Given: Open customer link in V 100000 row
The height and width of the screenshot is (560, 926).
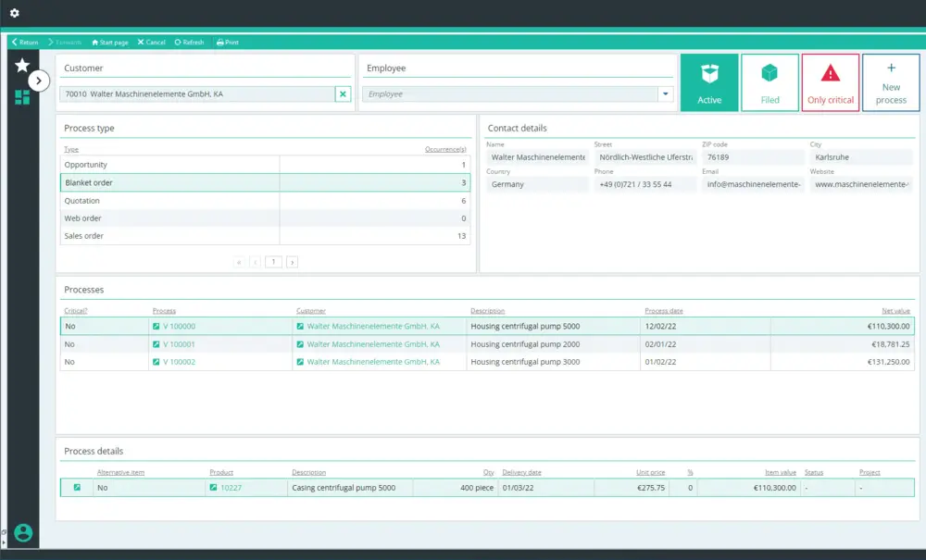Looking at the screenshot, I should (x=373, y=327).
